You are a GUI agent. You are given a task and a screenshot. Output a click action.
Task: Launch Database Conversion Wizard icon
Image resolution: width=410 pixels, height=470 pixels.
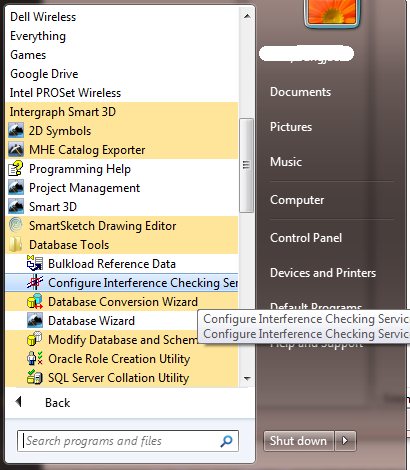35,302
